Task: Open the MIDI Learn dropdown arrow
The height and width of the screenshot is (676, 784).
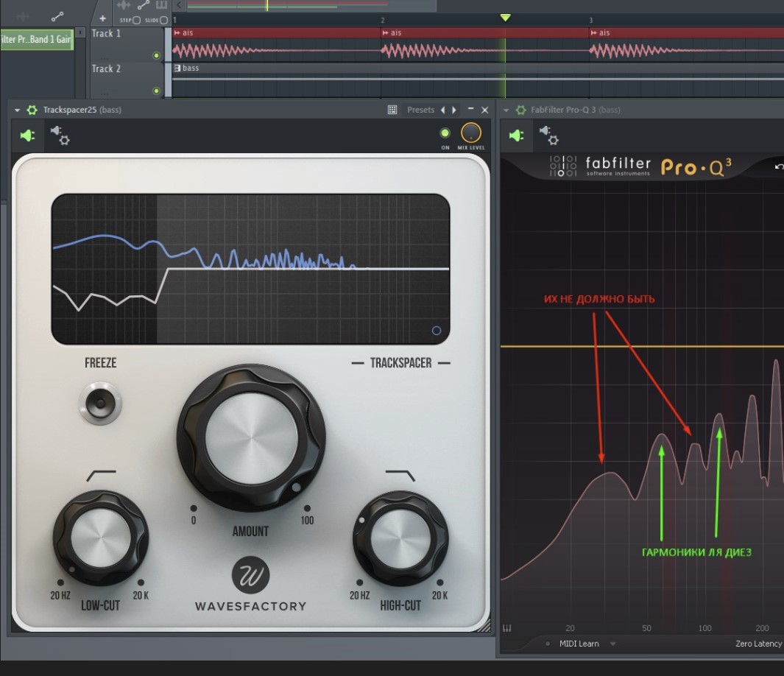Action: [612, 644]
